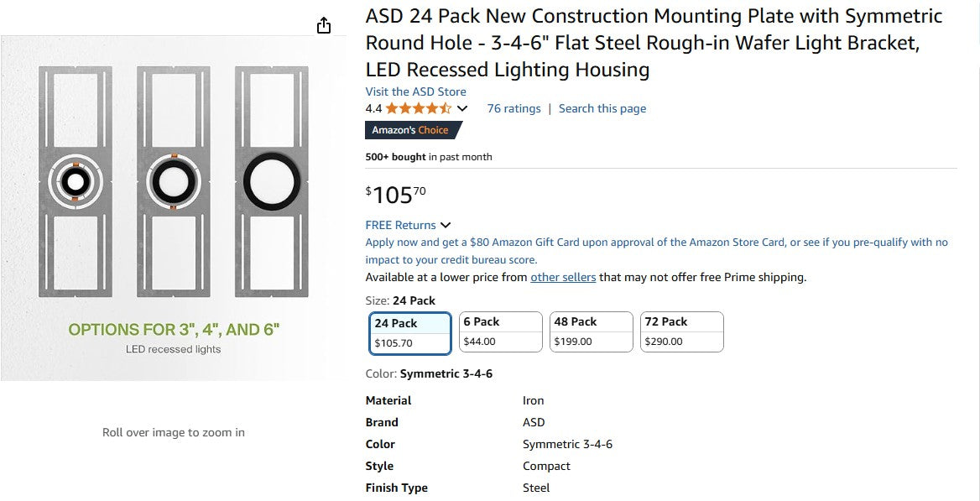980x501 pixels.
Task: Visit the ASD Store
Action: [415, 91]
